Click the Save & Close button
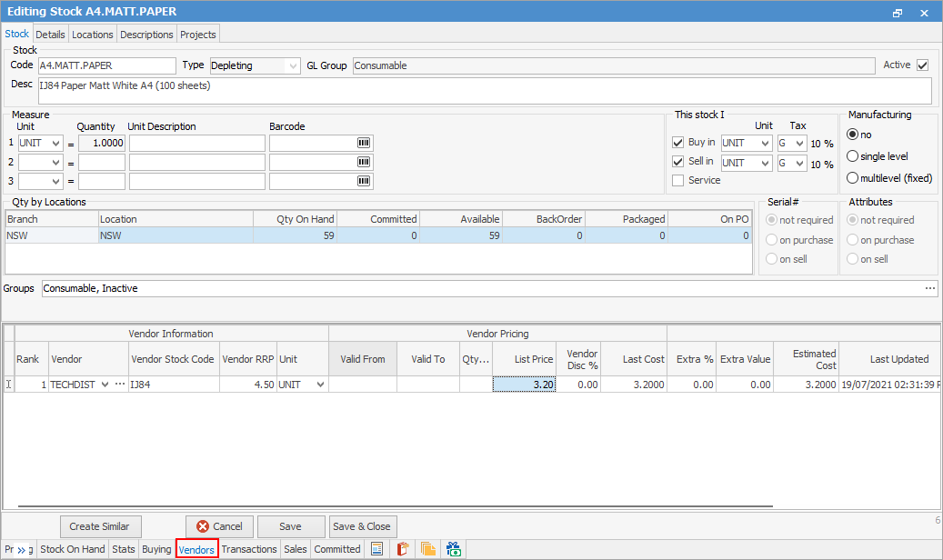943x560 pixels. [362, 526]
